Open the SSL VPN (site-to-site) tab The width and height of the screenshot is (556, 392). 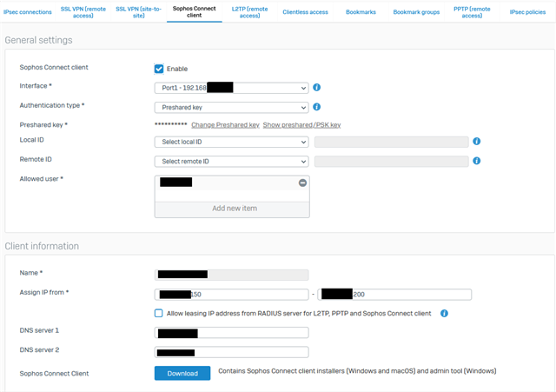click(139, 12)
